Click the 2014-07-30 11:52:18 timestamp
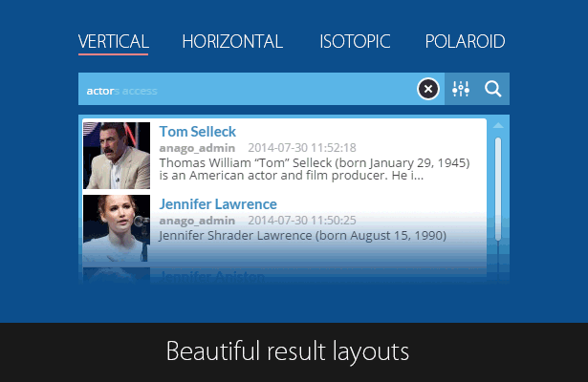This screenshot has width=588, height=382. [x=302, y=148]
